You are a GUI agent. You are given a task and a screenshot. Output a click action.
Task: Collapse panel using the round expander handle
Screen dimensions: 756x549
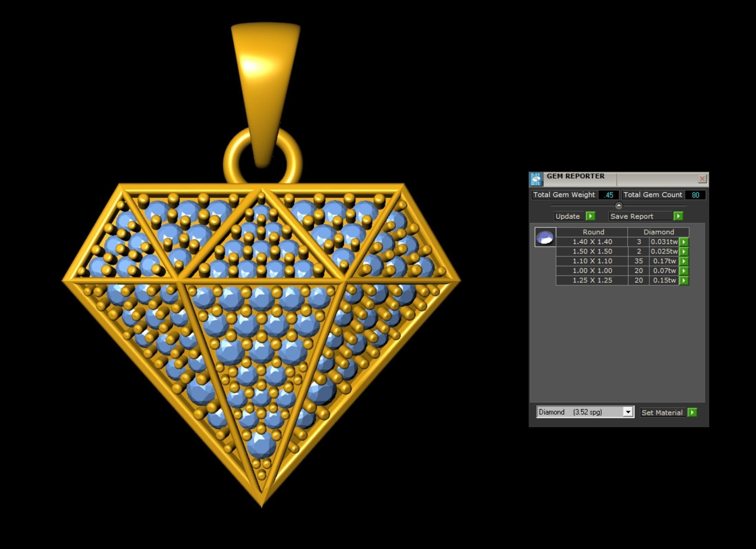[x=618, y=205]
